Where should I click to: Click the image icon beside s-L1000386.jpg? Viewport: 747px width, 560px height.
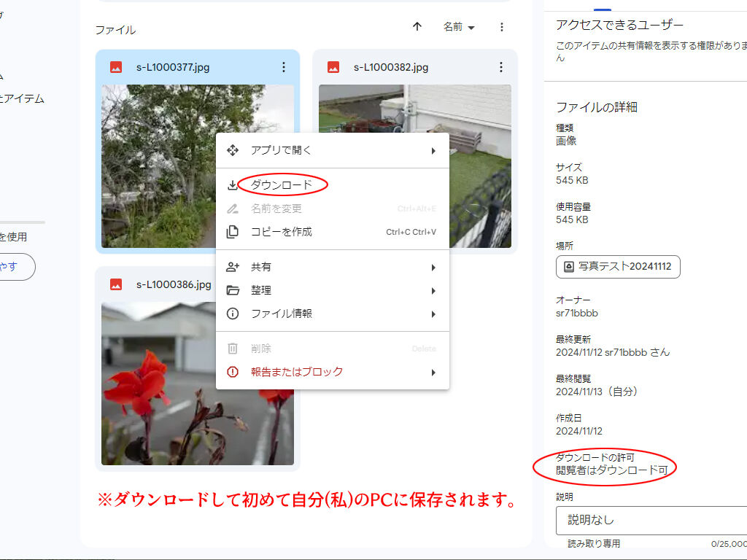coord(116,284)
